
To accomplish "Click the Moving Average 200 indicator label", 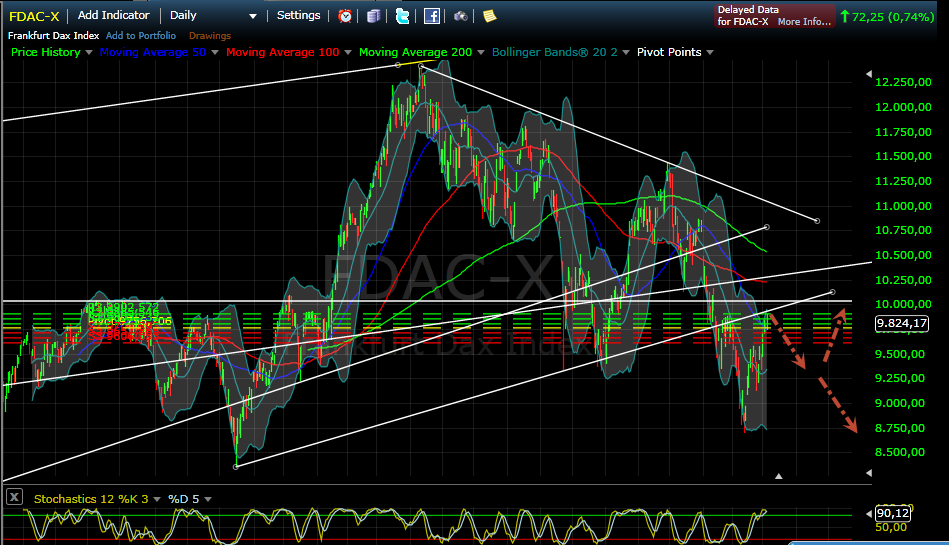I will [x=415, y=52].
